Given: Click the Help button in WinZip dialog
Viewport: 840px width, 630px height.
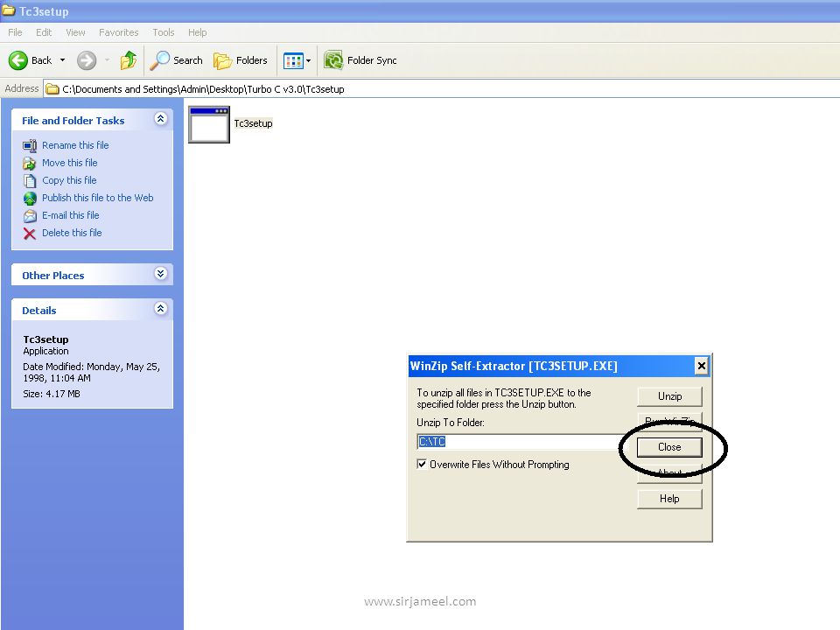Looking at the screenshot, I should (669, 499).
